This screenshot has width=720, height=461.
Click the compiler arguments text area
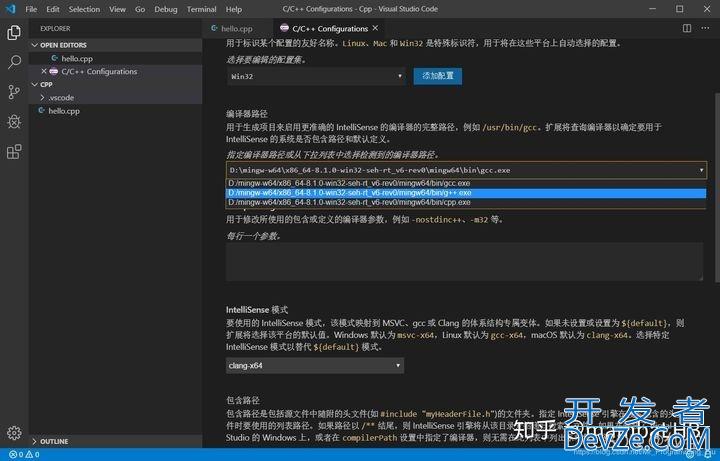coord(464,261)
